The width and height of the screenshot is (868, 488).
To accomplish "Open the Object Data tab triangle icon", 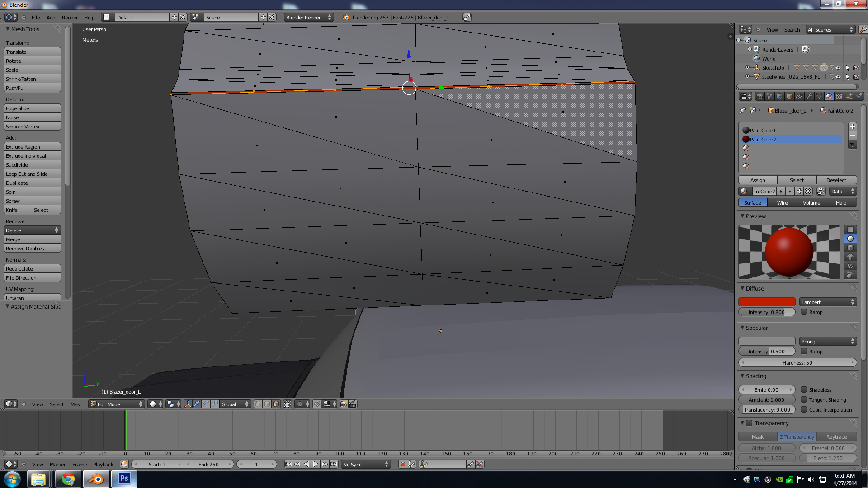I will (x=819, y=96).
